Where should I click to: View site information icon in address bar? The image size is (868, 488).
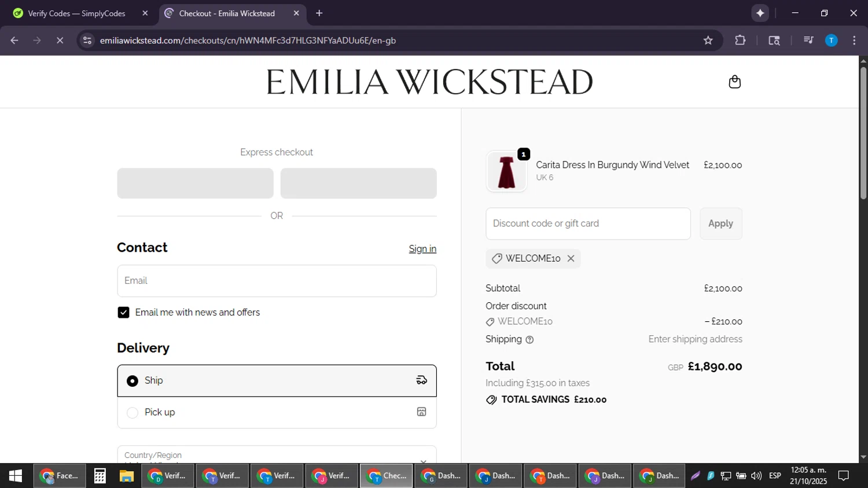click(87, 41)
